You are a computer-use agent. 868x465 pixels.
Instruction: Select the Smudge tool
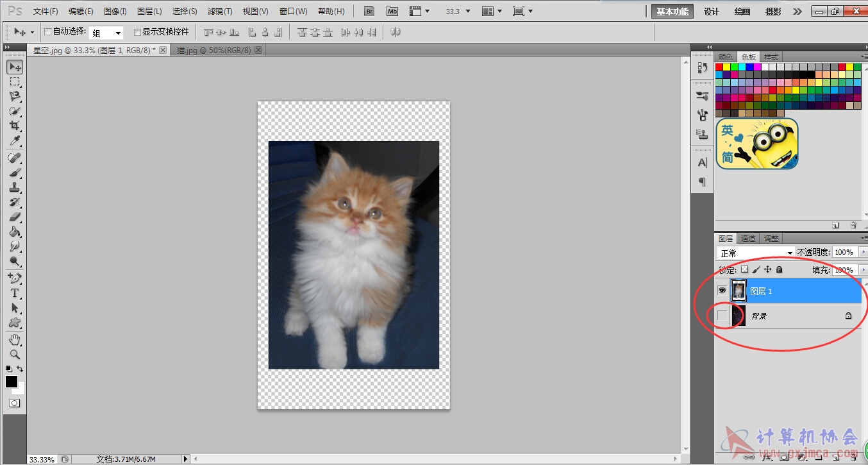[15, 246]
